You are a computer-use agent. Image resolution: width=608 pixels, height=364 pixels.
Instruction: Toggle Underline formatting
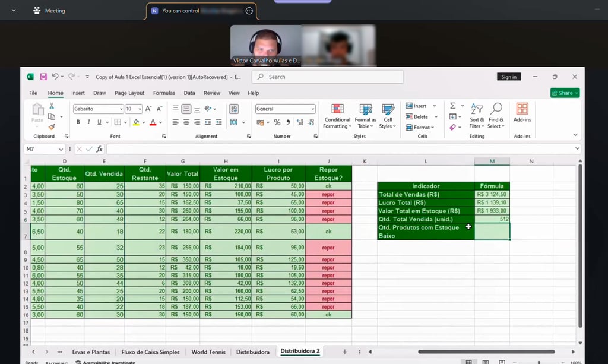[99, 122]
